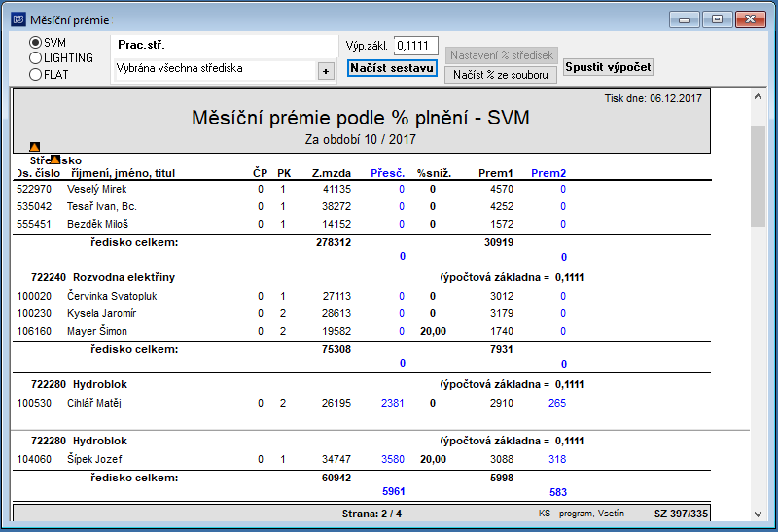This screenshot has height=532, width=778.
Task: Click the Přesč. column header
Action: 387,173
